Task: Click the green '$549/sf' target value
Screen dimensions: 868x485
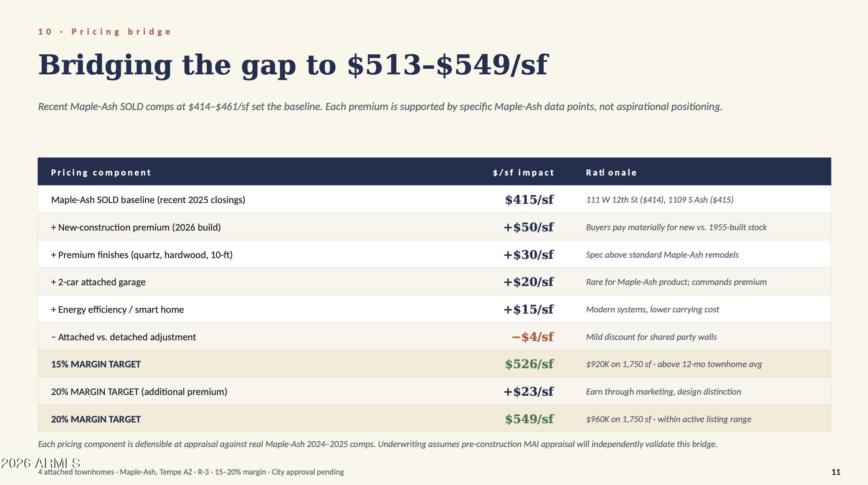Action: (529, 419)
